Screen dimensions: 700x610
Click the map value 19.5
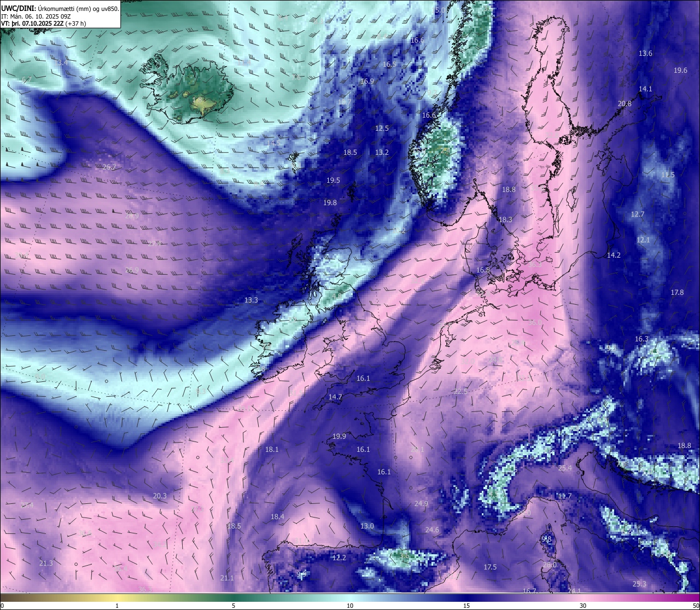pos(333,181)
